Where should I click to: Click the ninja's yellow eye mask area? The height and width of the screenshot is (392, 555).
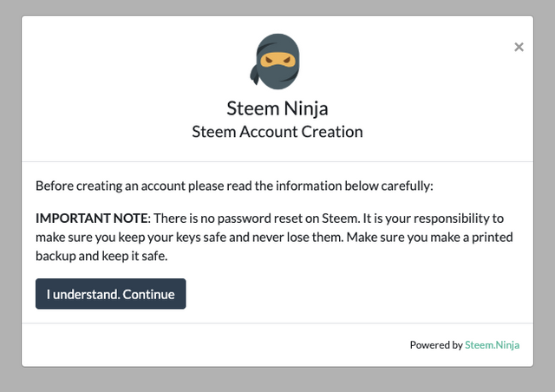click(277, 60)
